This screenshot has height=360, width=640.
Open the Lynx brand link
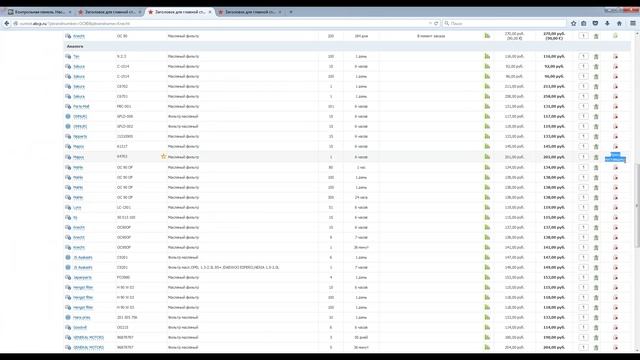click(77, 208)
